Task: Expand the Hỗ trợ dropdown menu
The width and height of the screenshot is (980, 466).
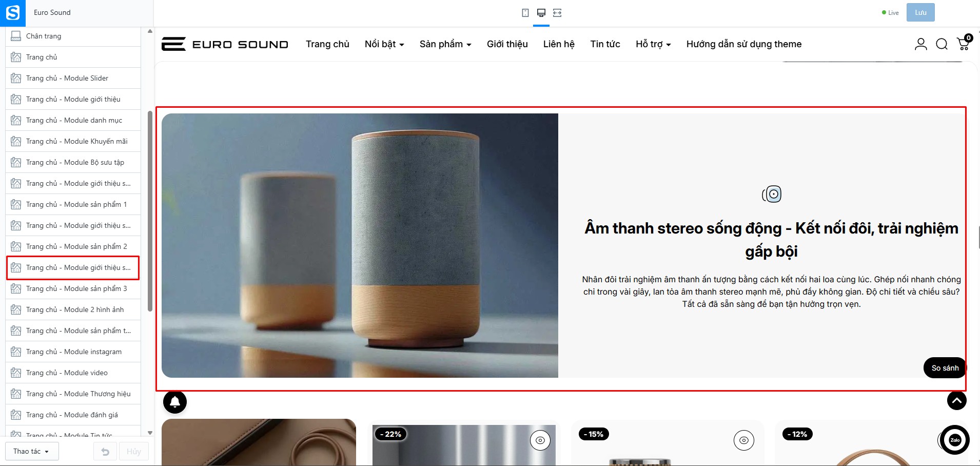Action: coord(653,44)
